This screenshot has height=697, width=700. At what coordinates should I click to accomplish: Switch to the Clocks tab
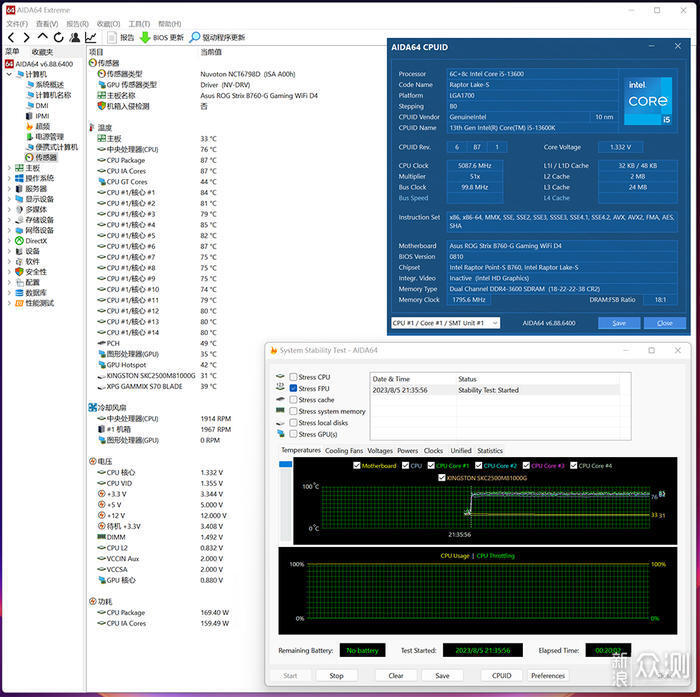pyautogui.click(x=433, y=451)
